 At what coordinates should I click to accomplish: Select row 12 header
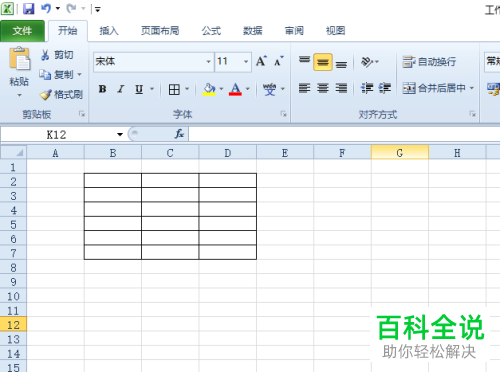[x=13, y=325]
